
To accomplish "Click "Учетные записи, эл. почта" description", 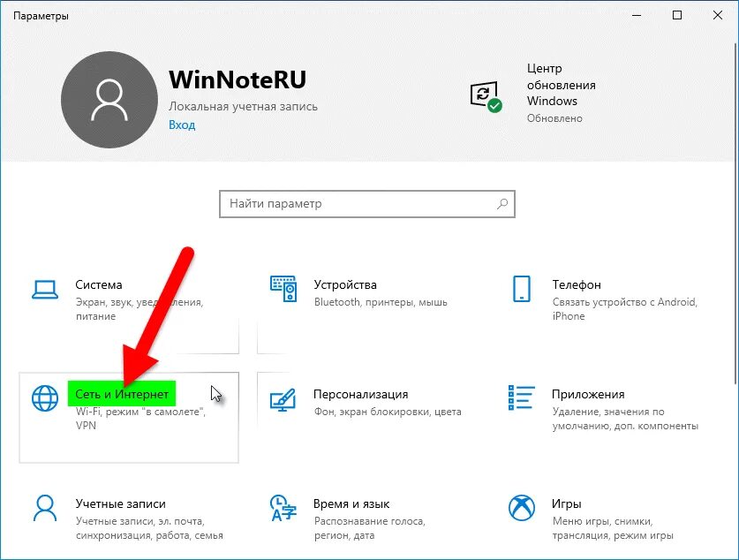I will coord(149,528).
